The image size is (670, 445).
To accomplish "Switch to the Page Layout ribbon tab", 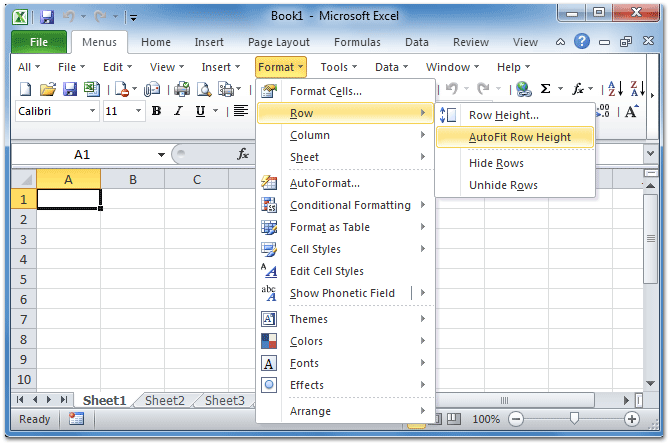I will tap(278, 42).
